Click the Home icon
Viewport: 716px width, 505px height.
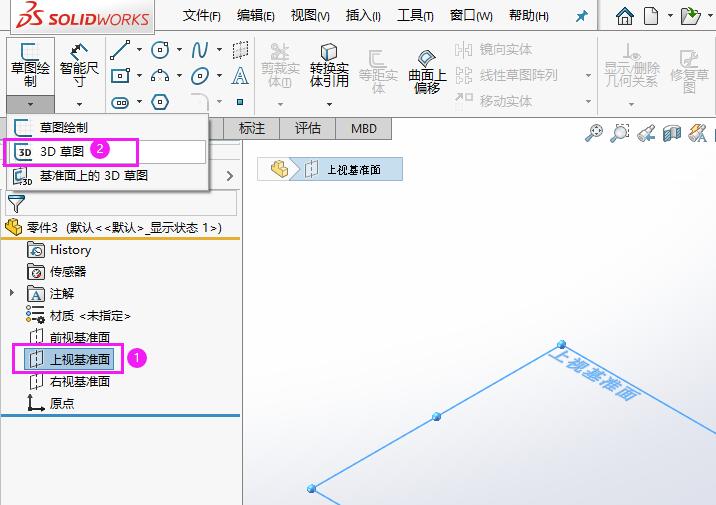click(x=625, y=16)
